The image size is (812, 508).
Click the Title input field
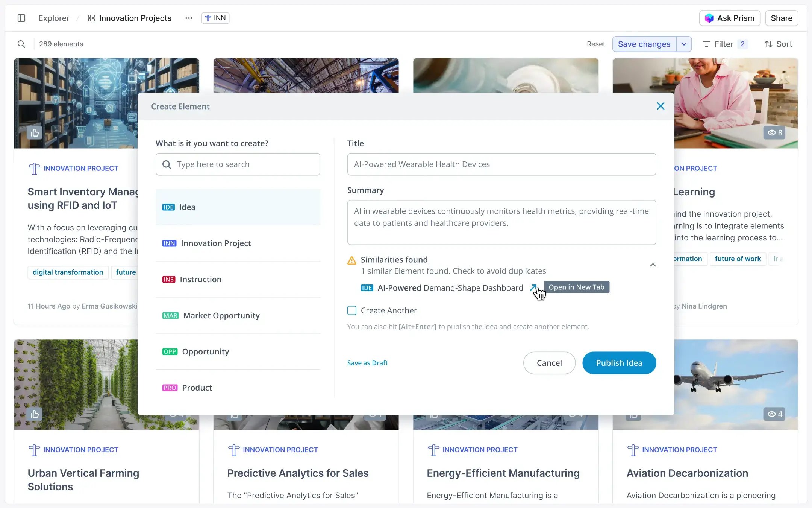pyautogui.click(x=501, y=164)
